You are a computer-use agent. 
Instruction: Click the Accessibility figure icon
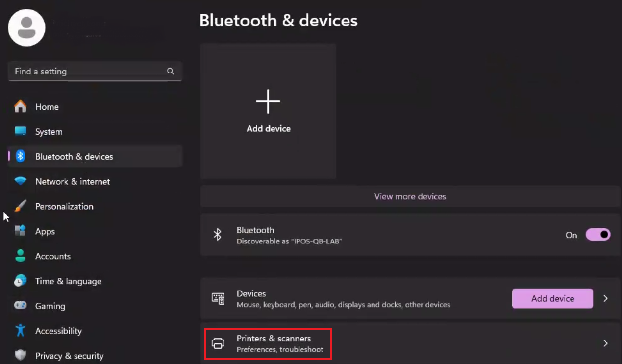click(20, 331)
